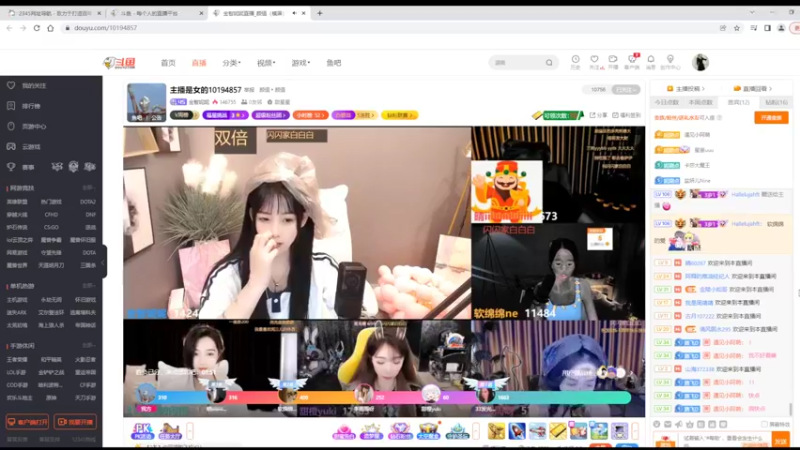The height and width of the screenshot is (450, 800).
Task: Open the 主播投稿 link
Action: click(686, 89)
